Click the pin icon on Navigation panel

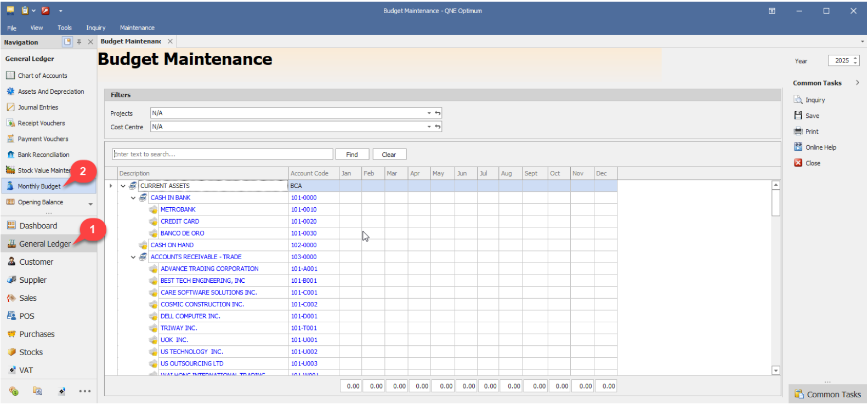[x=79, y=42]
